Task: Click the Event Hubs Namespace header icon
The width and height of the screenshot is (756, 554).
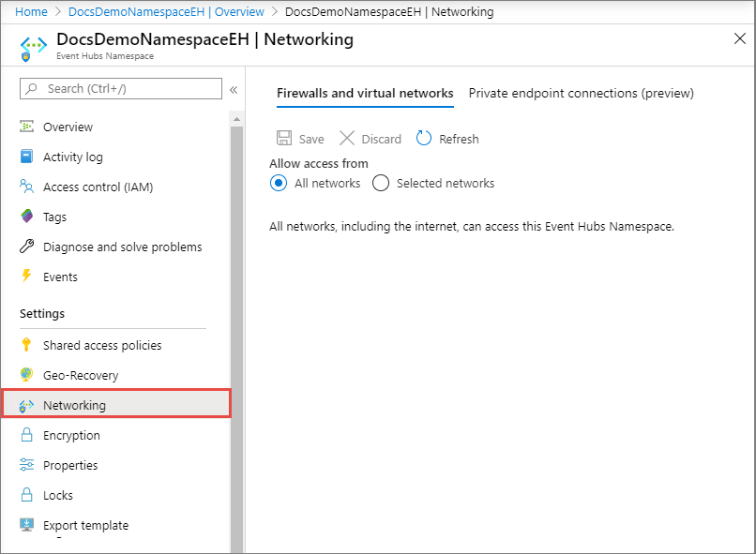Action: pos(33,48)
